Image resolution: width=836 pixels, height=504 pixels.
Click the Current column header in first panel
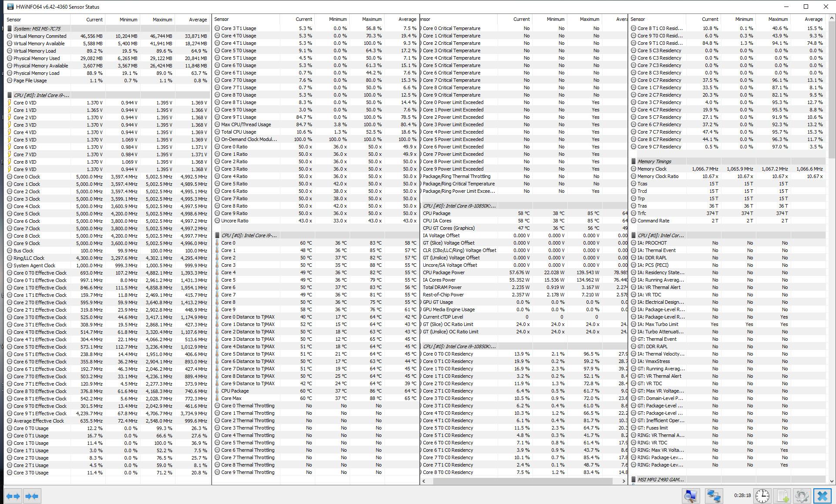88,20
